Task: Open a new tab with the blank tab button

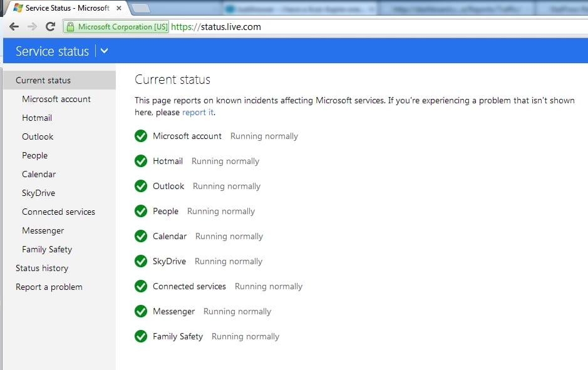Action: 142,8
